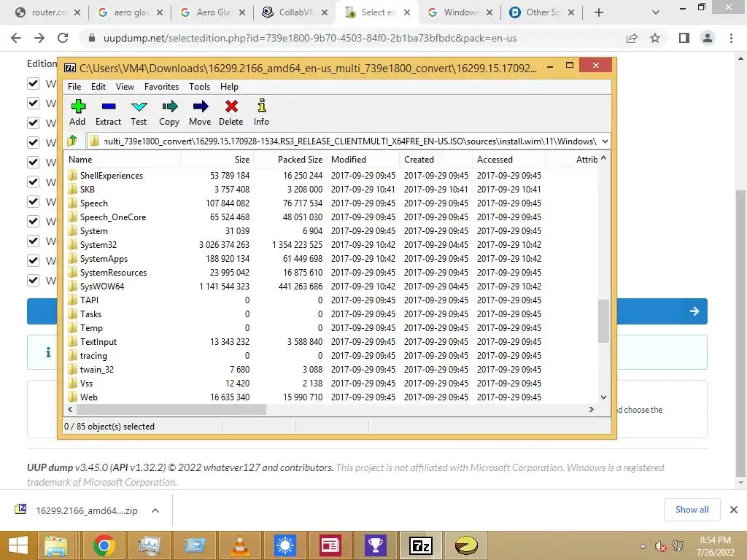
Task: Click horizontal scrollbar right arrow
Action: pyautogui.click(x=591, y=409)
